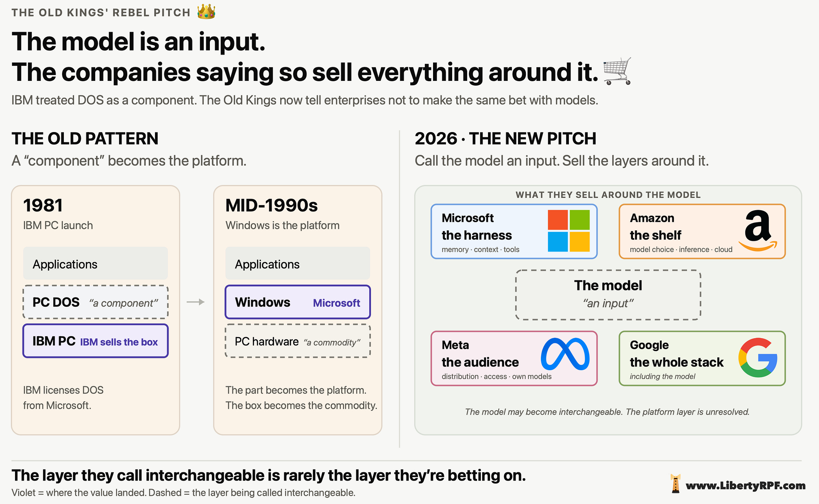The height and width of the screenshot is (504, 819).
Task: Click the Google G logo
Action: pos(758,358)
